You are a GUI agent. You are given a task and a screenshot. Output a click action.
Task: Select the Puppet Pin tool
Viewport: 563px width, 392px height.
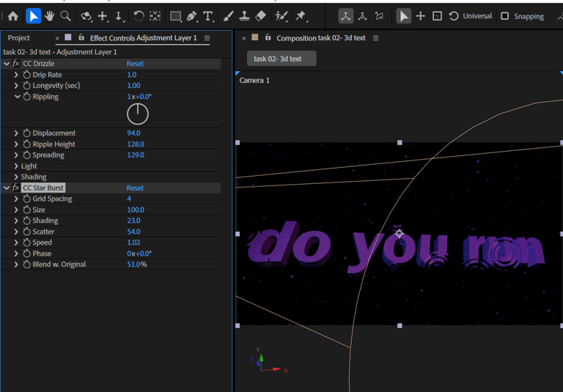(301, 15)
